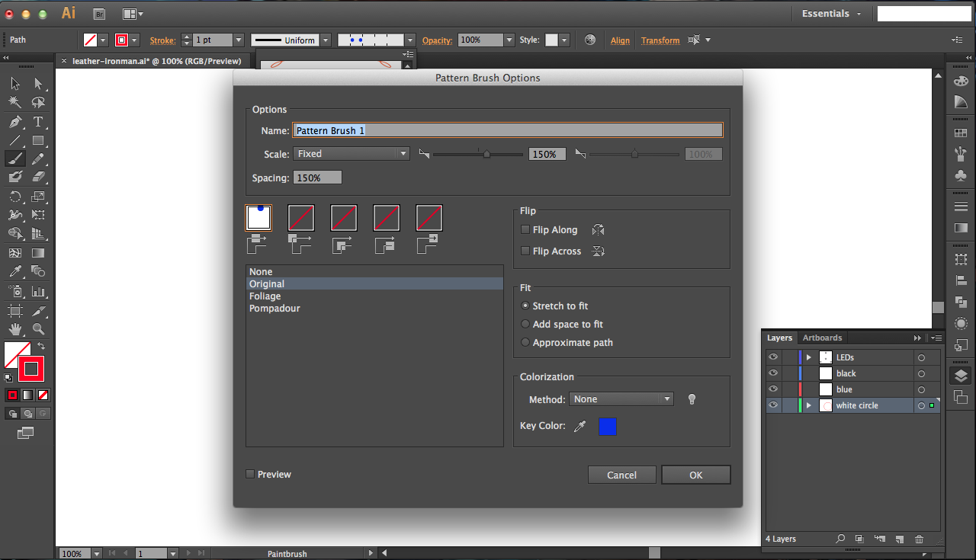The image size is (976, 560).
Task: Switch to the Layers tab
Action: pyautogui.click(x=779, y=338)
